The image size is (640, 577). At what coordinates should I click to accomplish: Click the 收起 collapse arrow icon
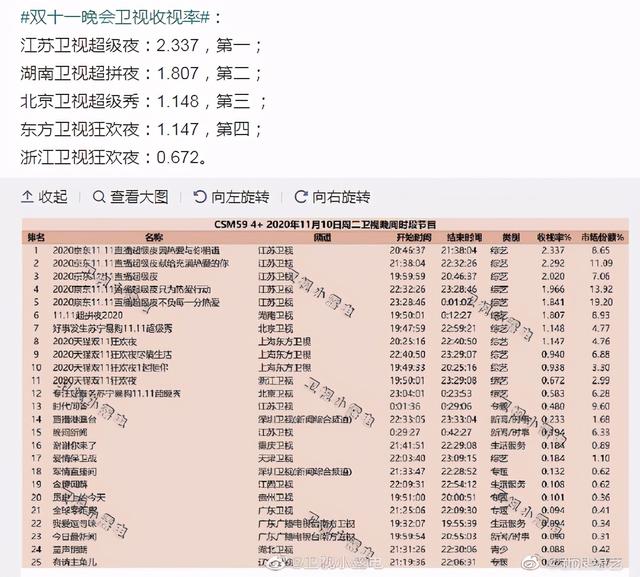27,197
